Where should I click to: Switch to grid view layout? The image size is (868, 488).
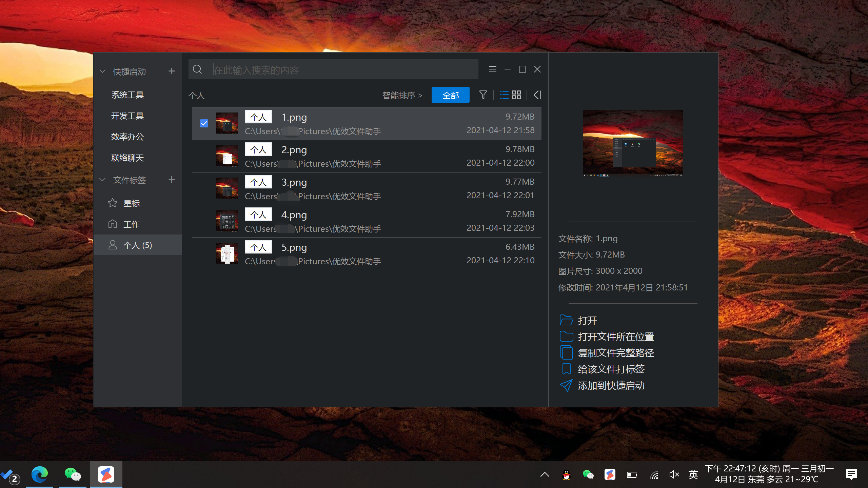(516, 95)
